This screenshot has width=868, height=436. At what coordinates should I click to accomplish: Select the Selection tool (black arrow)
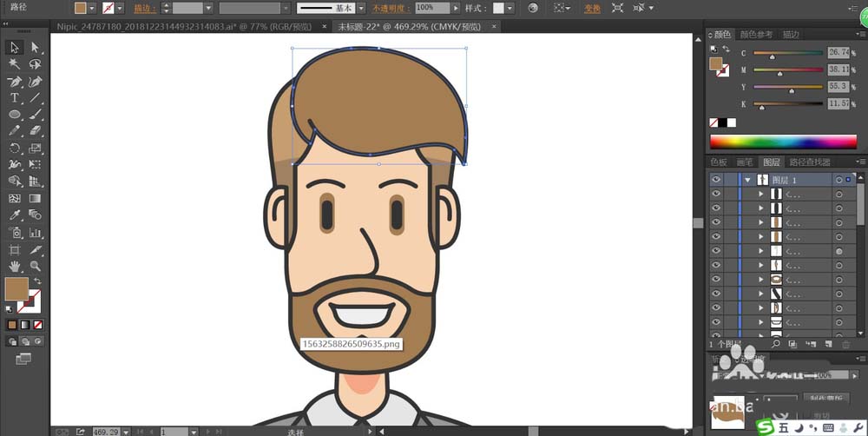(15, 48)
